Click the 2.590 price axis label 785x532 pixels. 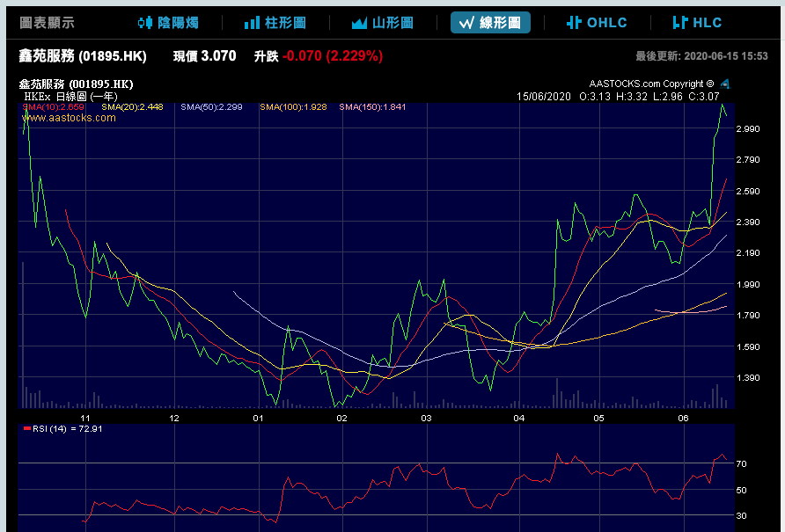coord(748,191)
